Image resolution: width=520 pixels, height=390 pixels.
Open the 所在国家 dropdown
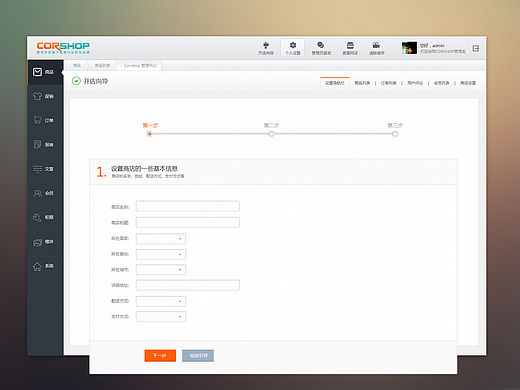point(161,239)
